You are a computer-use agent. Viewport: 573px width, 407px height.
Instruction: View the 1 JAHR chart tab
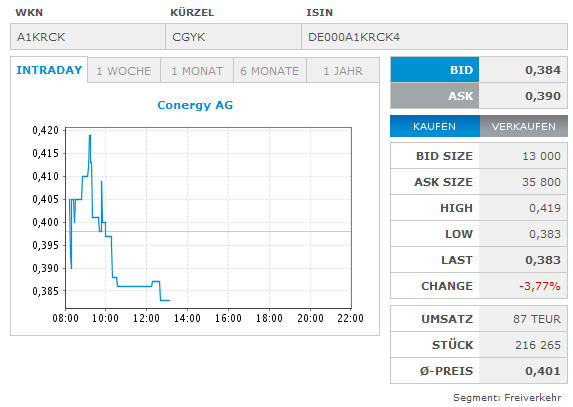343,71
